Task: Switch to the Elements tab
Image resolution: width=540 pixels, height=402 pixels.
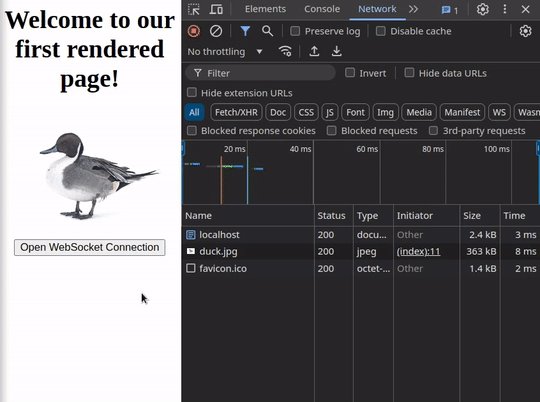Action: click(x=265, y=9)
